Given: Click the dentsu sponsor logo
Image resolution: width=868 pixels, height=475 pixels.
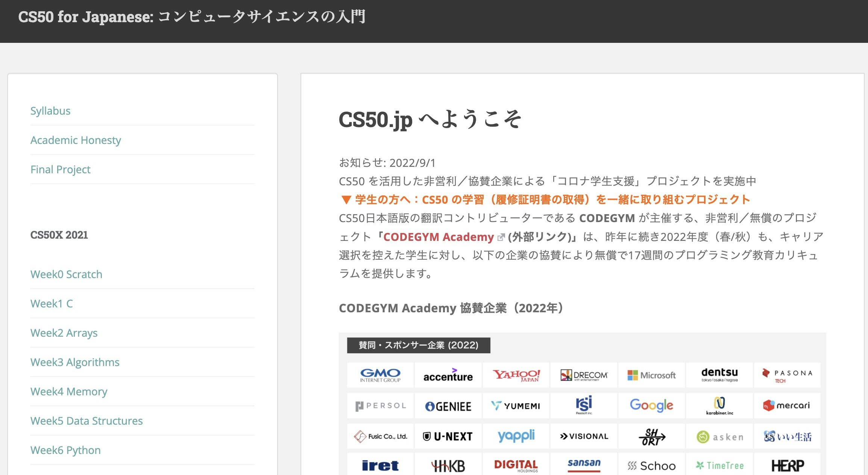Looking at the screenshot, I should (719, 375).
